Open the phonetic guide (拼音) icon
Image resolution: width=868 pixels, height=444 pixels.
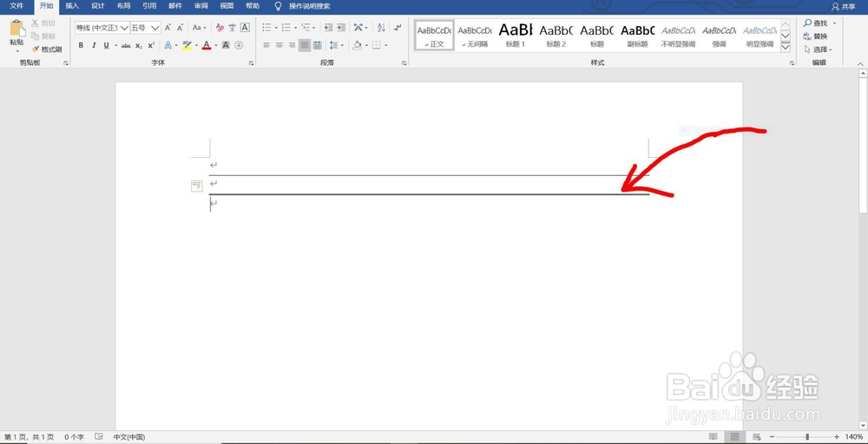[x=232, y=28]
